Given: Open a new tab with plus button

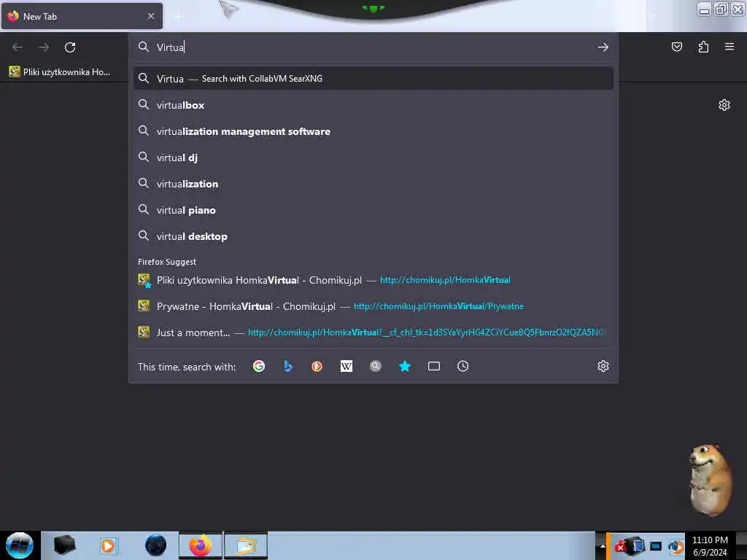Looking at the screenshot, I should coord(178,17).
